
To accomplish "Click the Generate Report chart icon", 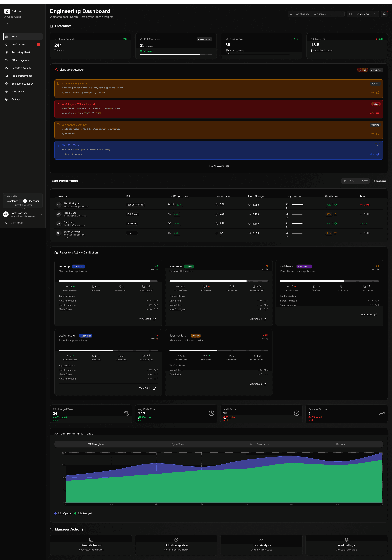I will 91,539.
